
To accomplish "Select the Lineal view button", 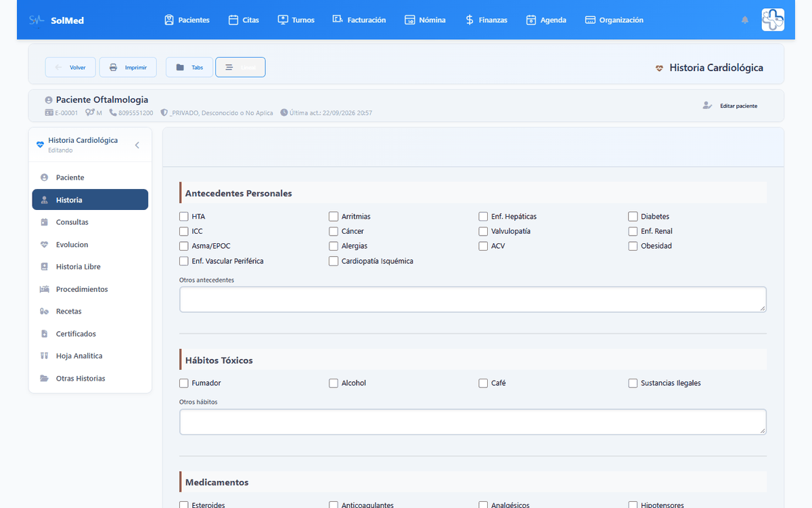I will pos(240,67).
